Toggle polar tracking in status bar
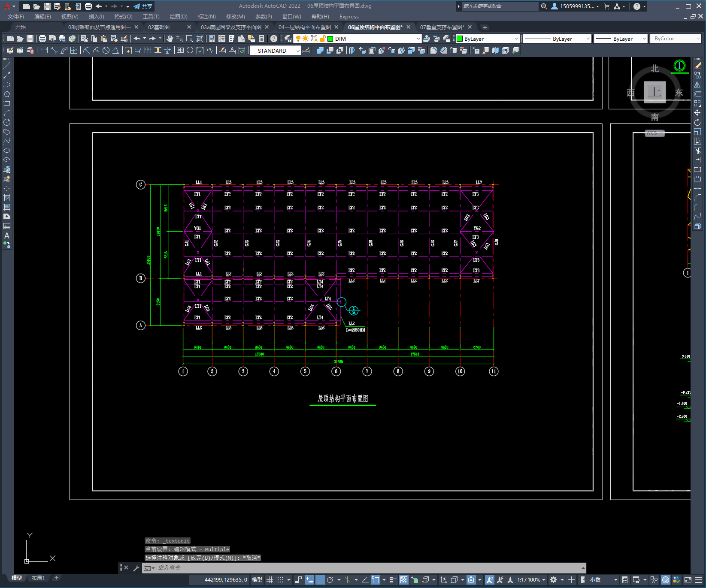The width and height of the screenshot is (706, 588). [x=330, y=580]
